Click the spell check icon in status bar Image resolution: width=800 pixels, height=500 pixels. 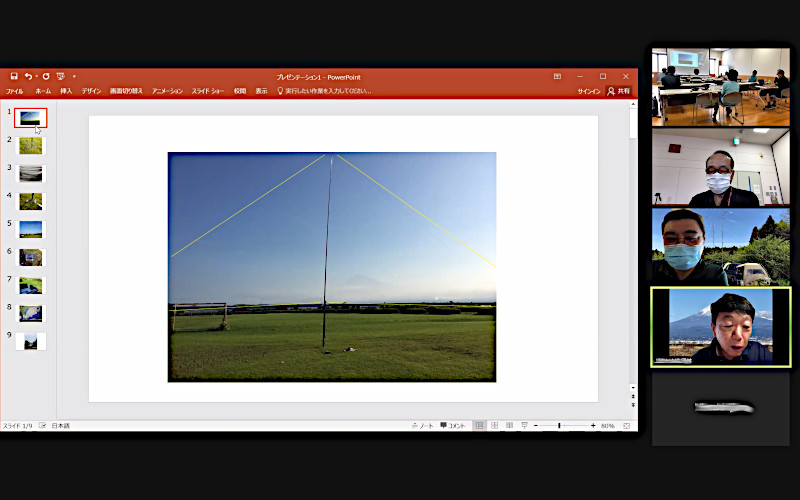[42, 426]
